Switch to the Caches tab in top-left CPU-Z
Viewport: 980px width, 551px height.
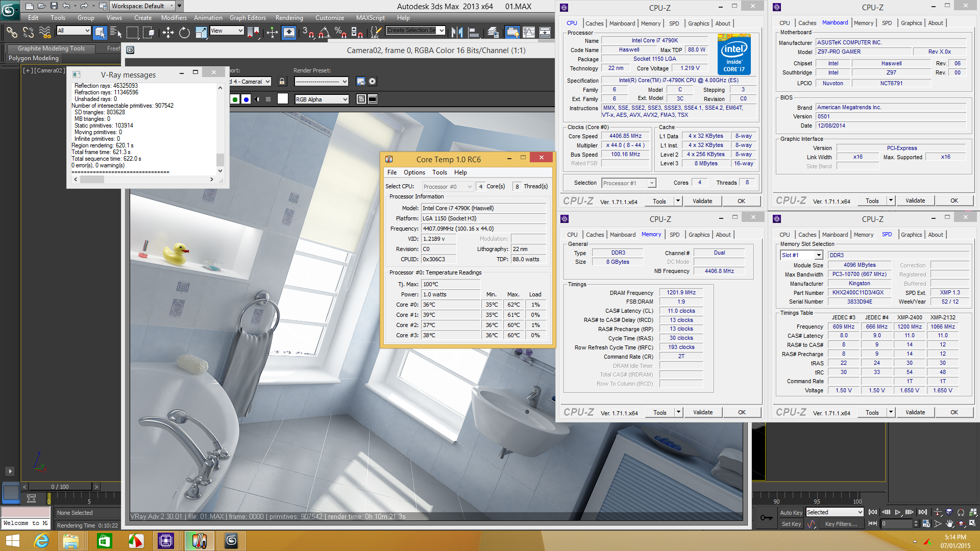pos(594,23)
